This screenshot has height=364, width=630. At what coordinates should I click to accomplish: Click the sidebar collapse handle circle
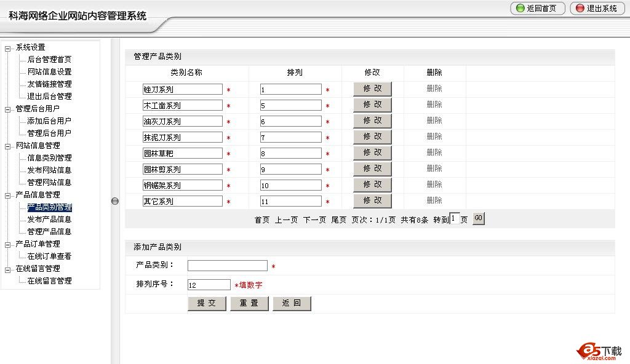click(x=115, y=200)
